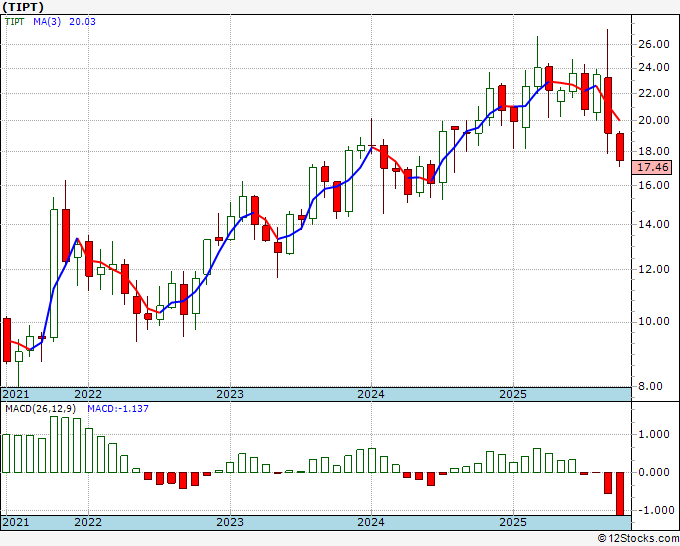
Task: Click the 20.03 moving average value
Action: (82, 22)
